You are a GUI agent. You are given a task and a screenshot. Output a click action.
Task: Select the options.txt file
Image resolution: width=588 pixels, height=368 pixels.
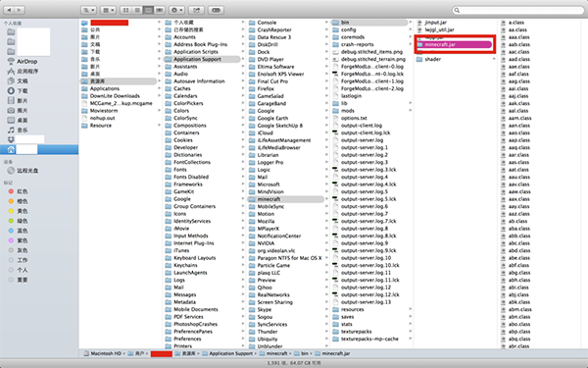pos(354,118)
